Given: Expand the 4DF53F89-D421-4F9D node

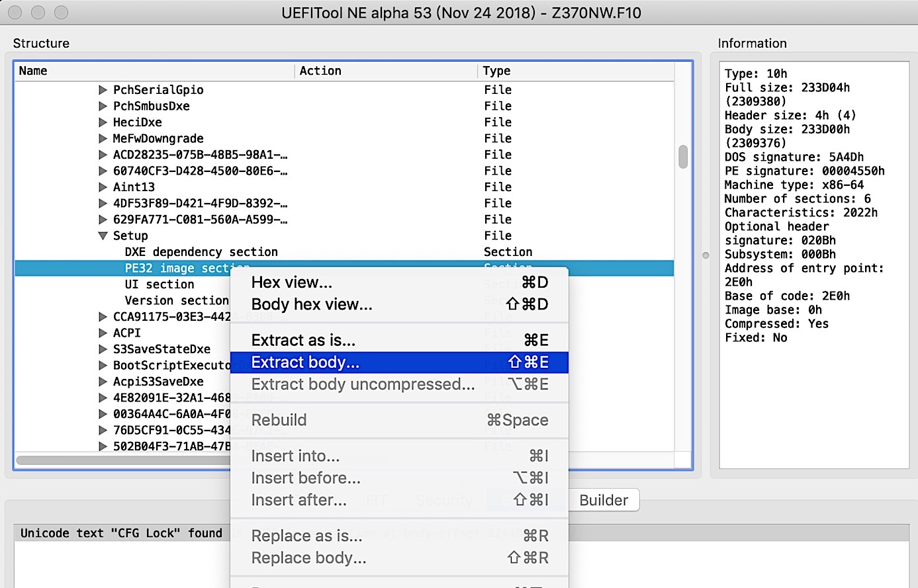Looking at the screenshot, I should coord(103,203).
